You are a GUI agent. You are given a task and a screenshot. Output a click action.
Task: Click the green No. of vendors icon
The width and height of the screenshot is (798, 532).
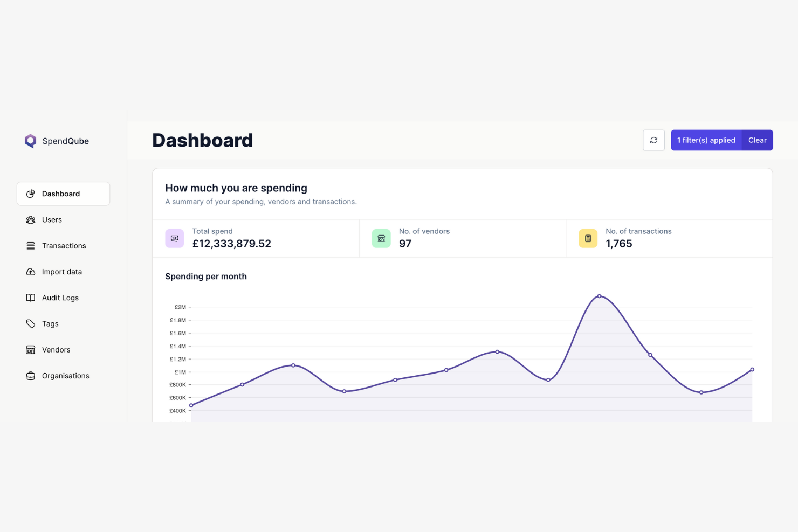pyautogui.click(x=381, y=238)
